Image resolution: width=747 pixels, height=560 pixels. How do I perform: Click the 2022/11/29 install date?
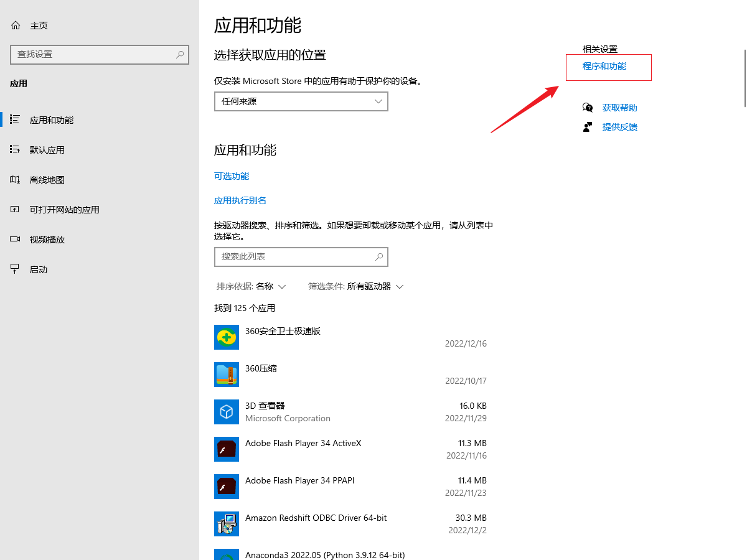click(466, 418)
